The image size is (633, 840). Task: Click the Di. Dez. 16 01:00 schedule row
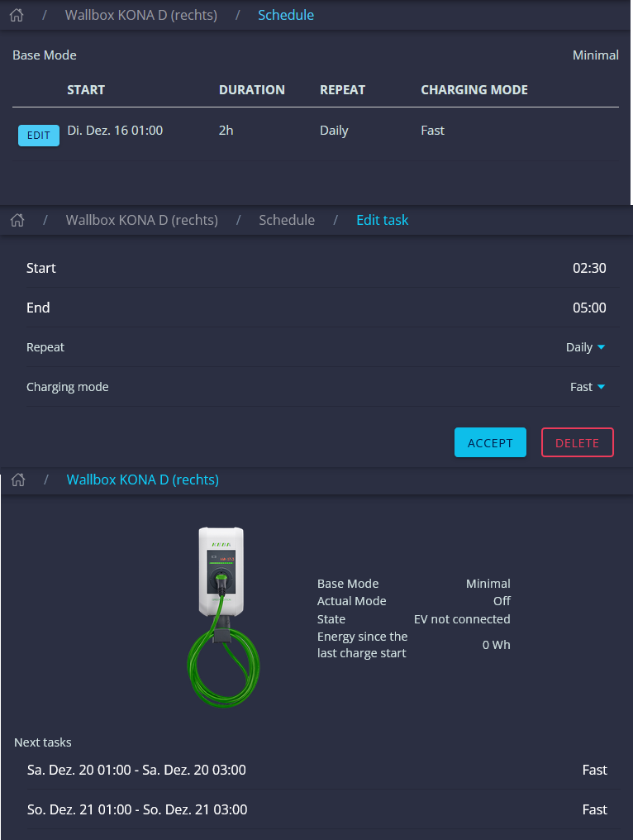click(x=115, y=131)
